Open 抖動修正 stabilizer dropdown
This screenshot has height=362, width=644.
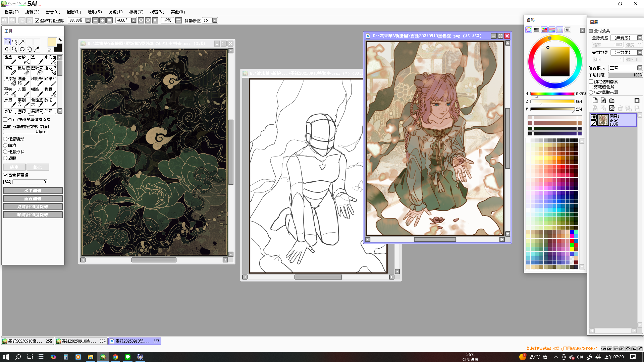tap(215, 20)
